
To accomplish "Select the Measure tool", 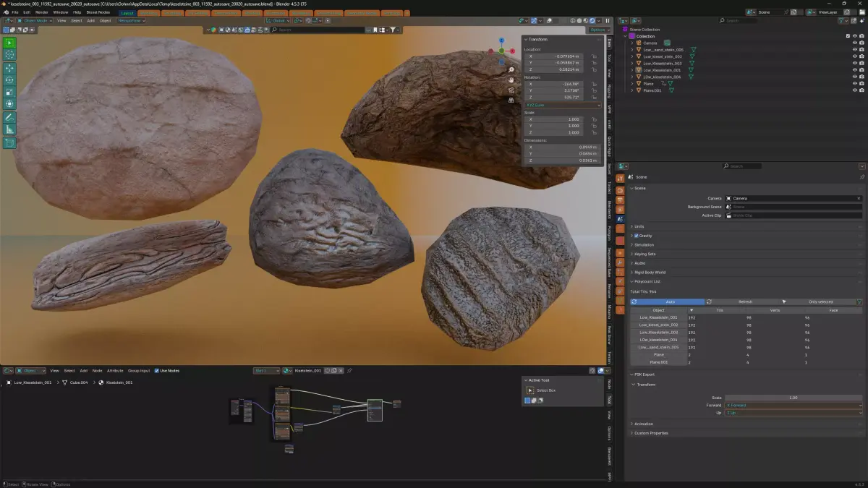I will tap(10, 129).
